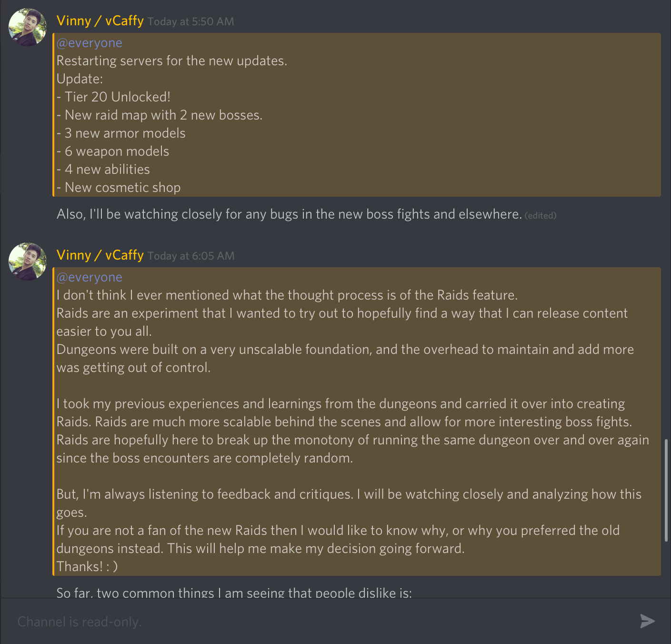
Task: Click the "4 new abilities" update line
Action: pyautogui.click(x=107, y=170)
